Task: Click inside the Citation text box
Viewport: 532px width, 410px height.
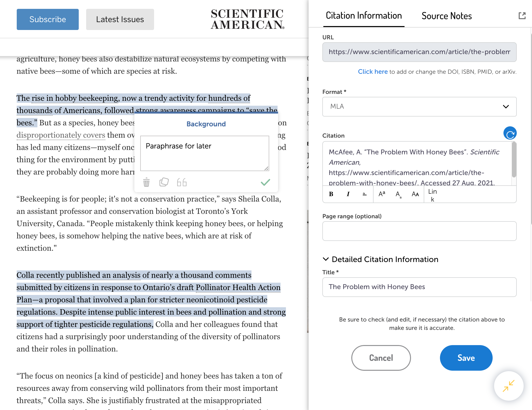Action: point(417,163)
